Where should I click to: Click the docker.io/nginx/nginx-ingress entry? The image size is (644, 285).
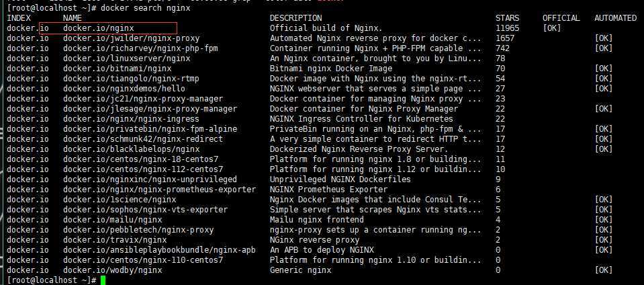coord(131,119)
